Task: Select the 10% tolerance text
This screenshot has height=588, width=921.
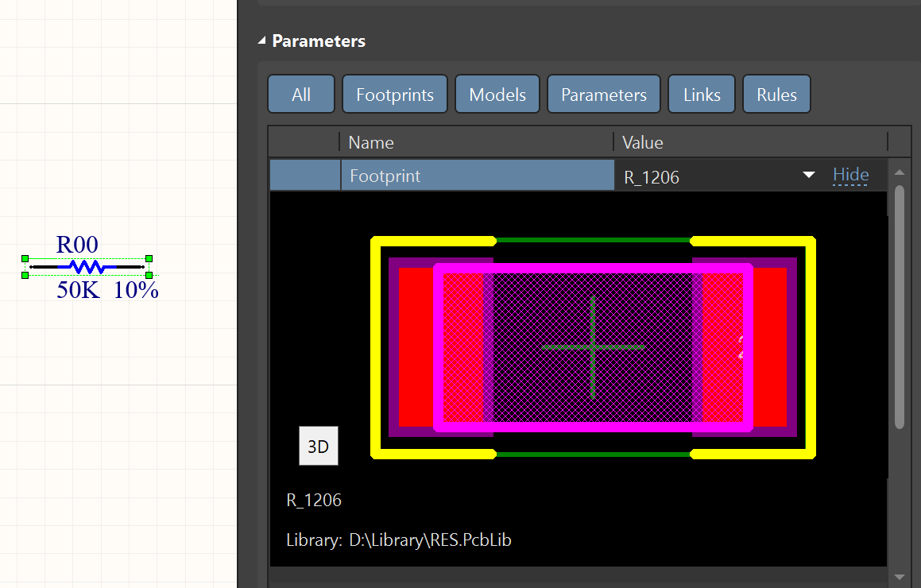Action: coord(136,291)
